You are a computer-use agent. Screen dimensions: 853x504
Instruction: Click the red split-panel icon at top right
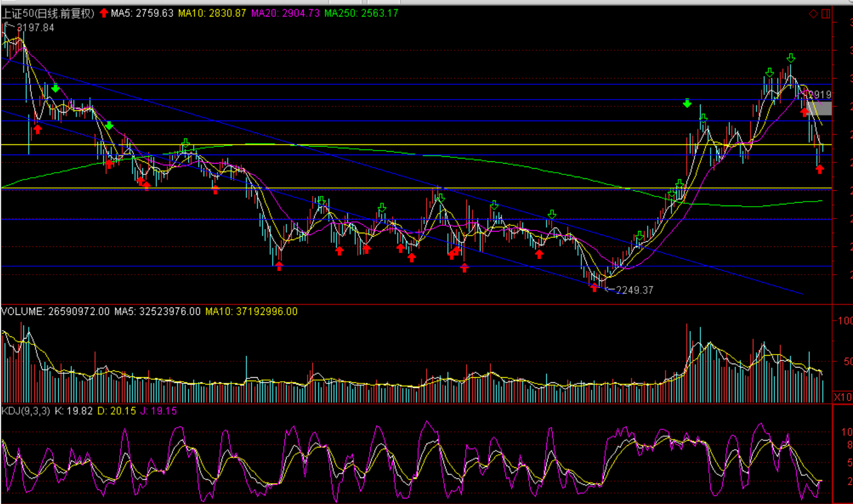coord(826,14)
